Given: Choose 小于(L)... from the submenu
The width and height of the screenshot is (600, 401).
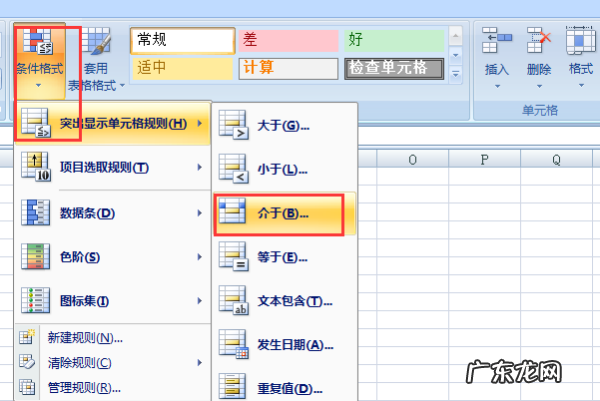Looking at the screenshot, I should [x=285, y=169].
